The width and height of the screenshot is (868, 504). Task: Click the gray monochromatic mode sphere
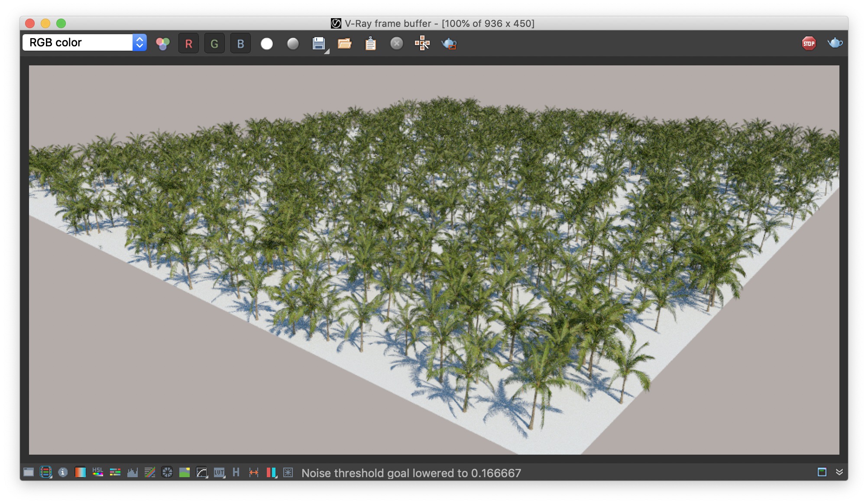(293, 44)
